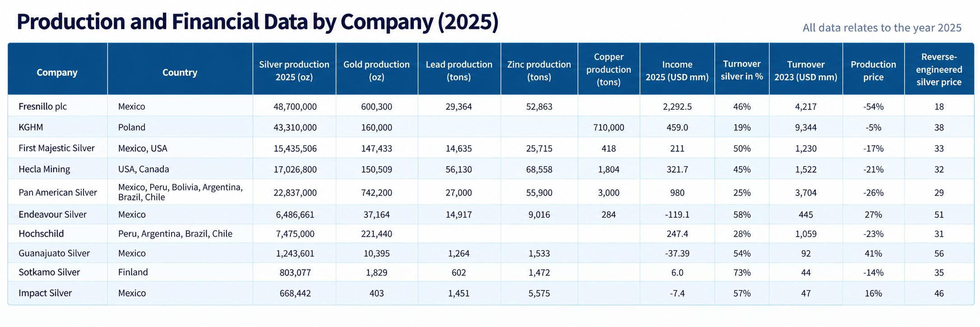Select the lead production value 56,130
This screenshot has height=327, width=980.
pos(459,169)
